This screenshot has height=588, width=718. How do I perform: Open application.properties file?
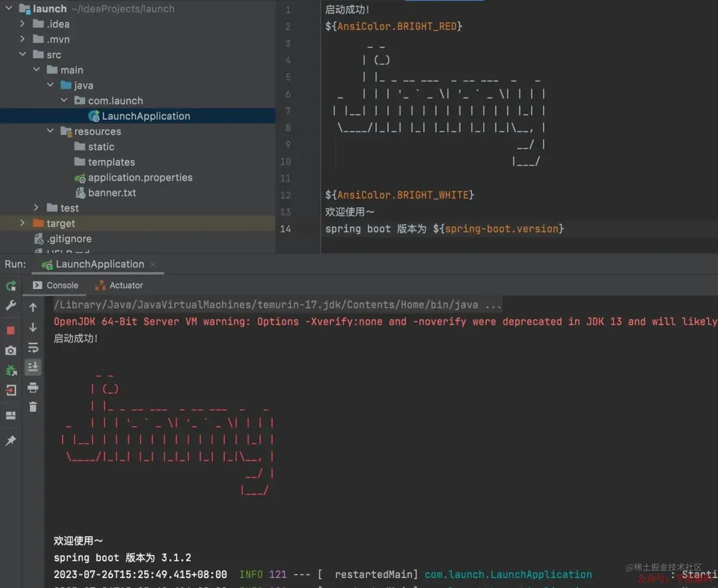click(133, 177)
